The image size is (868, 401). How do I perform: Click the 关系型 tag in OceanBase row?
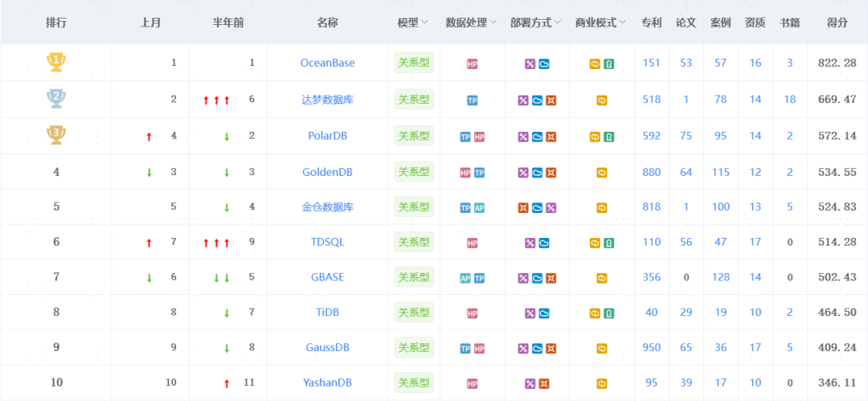(x=414, y=63)
